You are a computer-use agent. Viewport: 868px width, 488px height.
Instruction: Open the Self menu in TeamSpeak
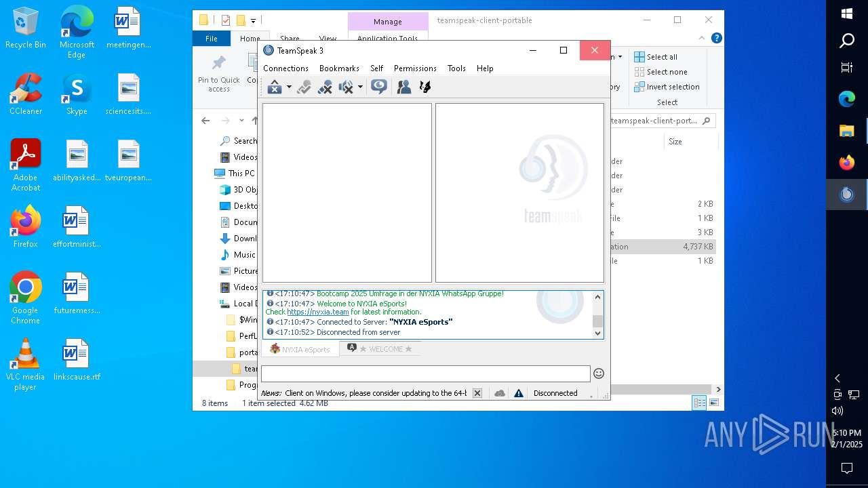click(x=377, y=68)
